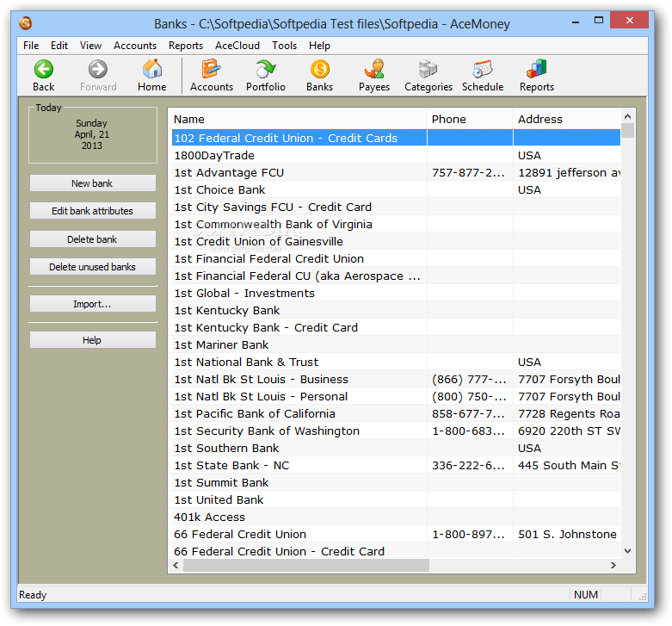Viewport: 672px width, 626px height.
Task: Select 1st Global - Investments row
Action: point(395,293)
